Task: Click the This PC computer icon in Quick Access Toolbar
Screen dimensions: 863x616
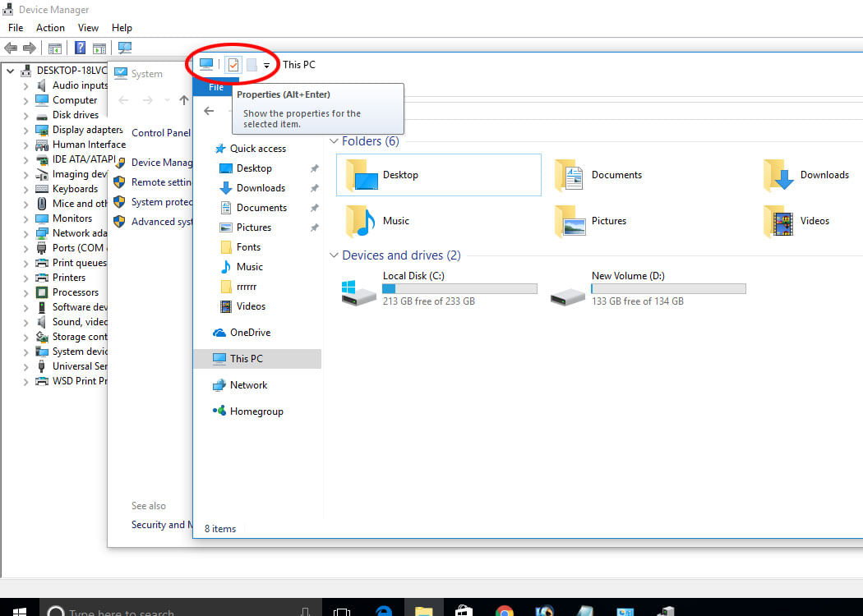Action: pyautogui.click(x=206, y=64)
